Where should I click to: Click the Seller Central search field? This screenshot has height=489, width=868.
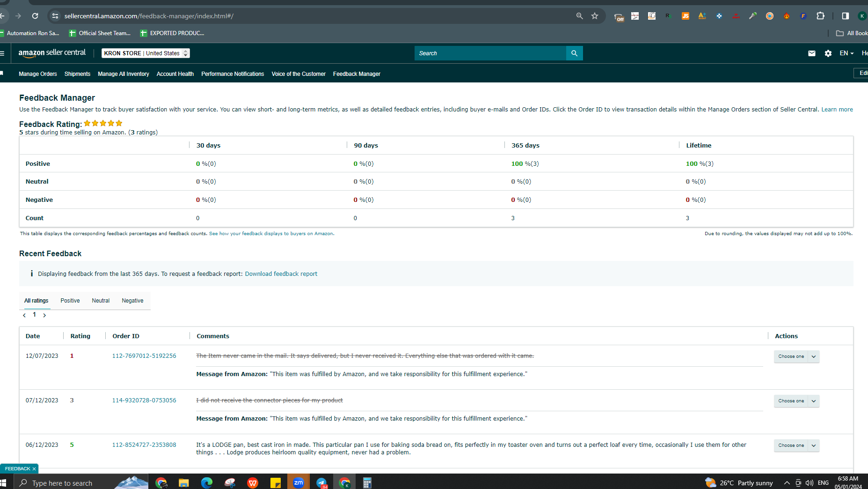pyautogui.click(x=490, y=53)
